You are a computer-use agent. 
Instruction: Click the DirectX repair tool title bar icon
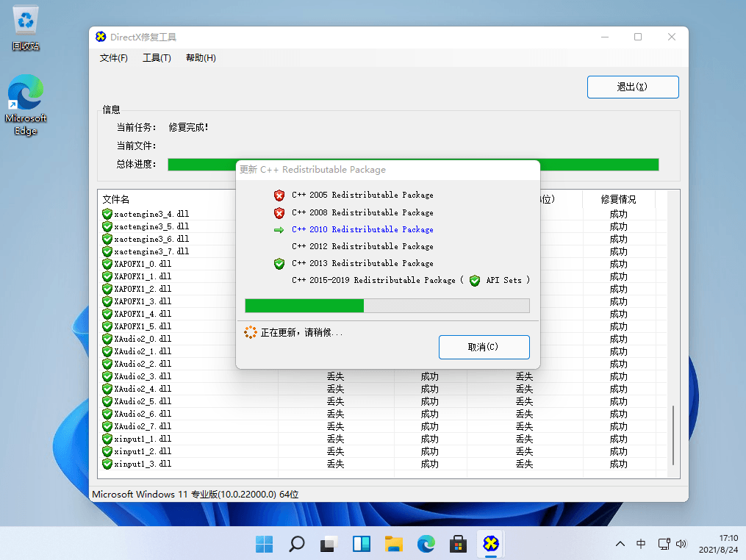pos(101,37)
